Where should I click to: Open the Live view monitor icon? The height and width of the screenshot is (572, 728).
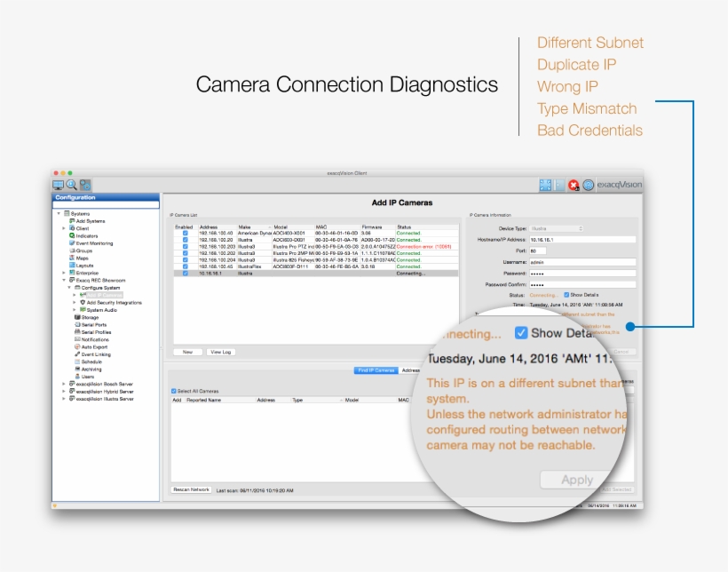[58, 185]
